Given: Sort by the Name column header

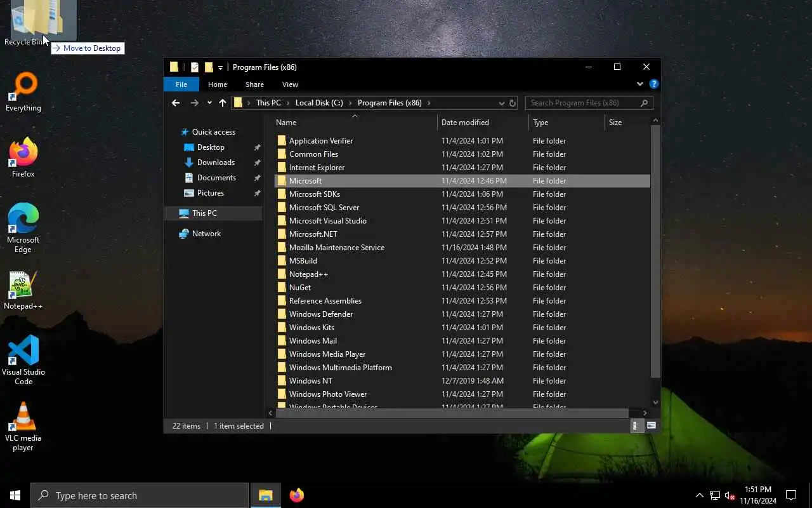Looking at the screenshot, I should pos(355,123).
